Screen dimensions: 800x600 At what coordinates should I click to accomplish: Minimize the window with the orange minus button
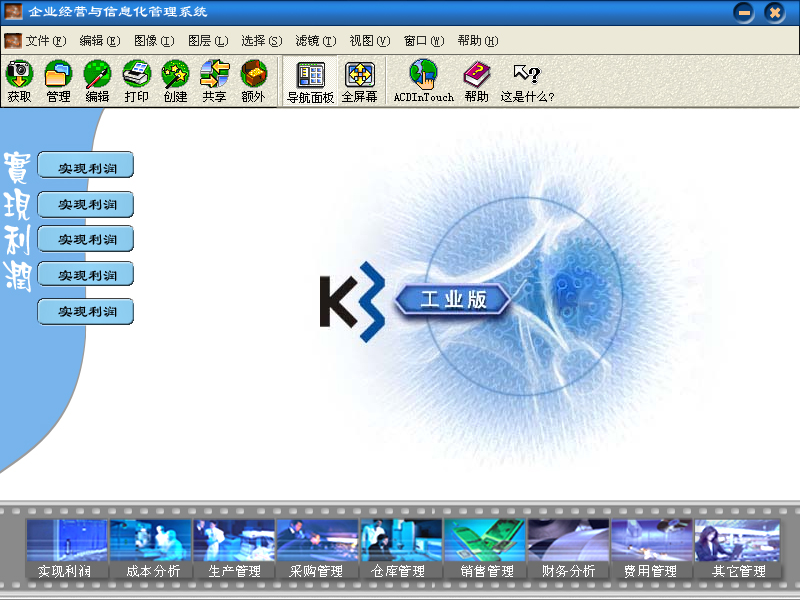tap(744, 12)
